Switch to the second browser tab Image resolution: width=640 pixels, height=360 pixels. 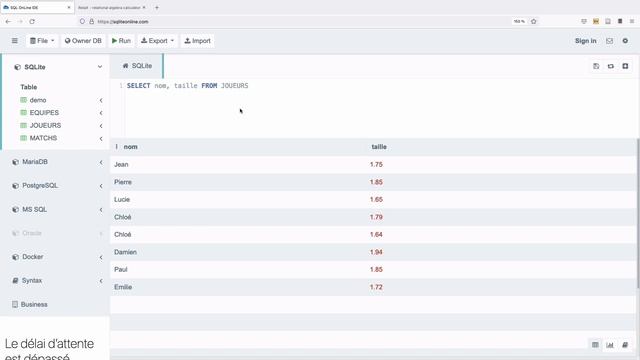(111, 7)
